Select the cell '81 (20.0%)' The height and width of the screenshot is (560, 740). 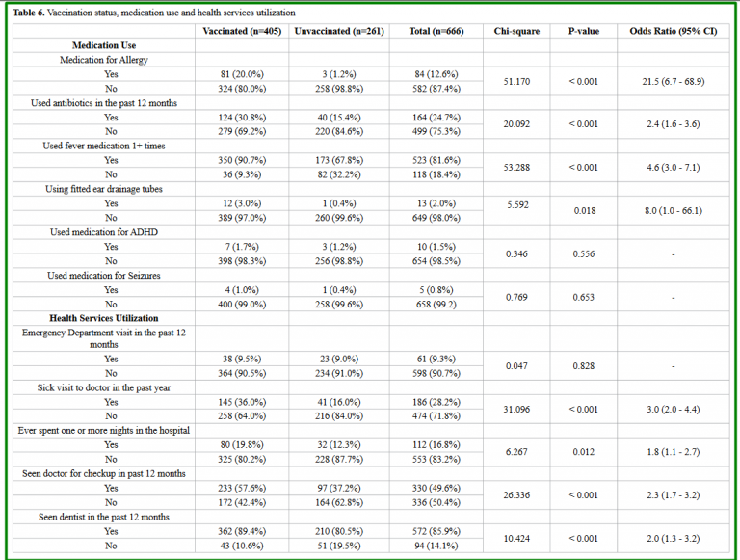[x=242, y=74]
